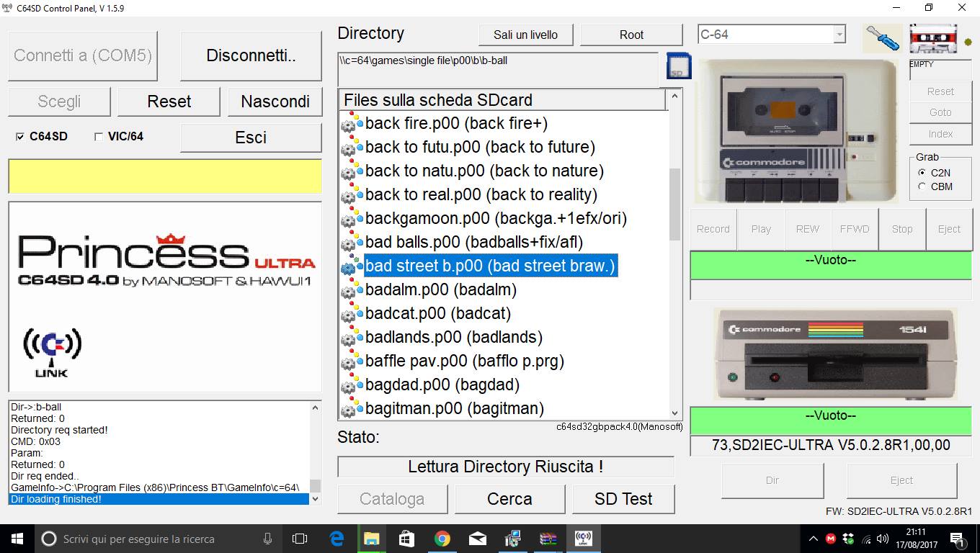The width and height of the screenshot is (980, 553).
Task: Click the gear icon for back to natu.p00
Action: [351, 171]
